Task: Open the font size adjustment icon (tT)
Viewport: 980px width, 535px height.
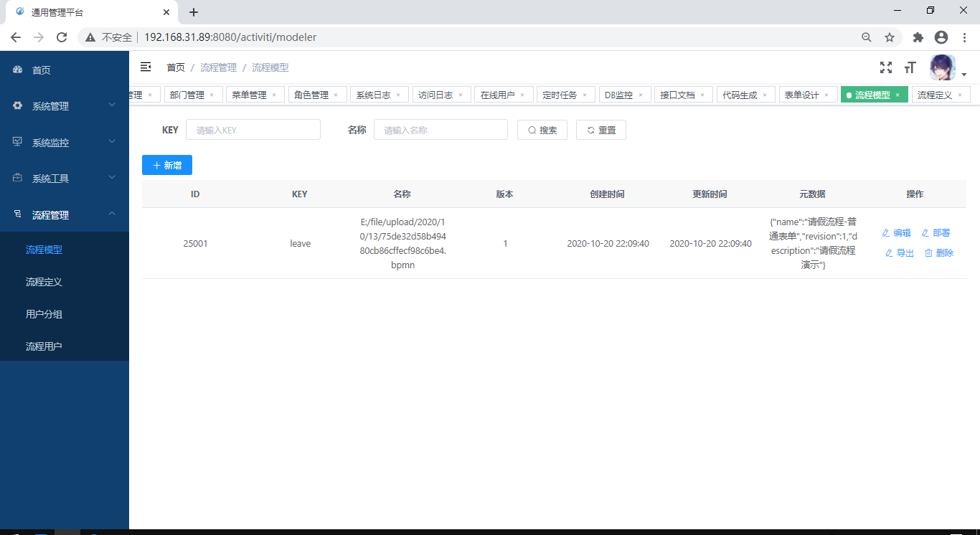Action: [910, 67]
